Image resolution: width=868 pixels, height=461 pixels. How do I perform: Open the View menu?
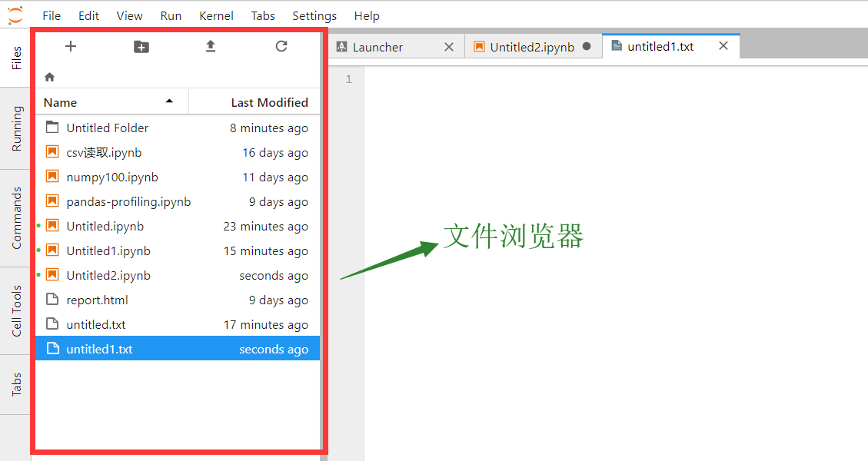129,16
